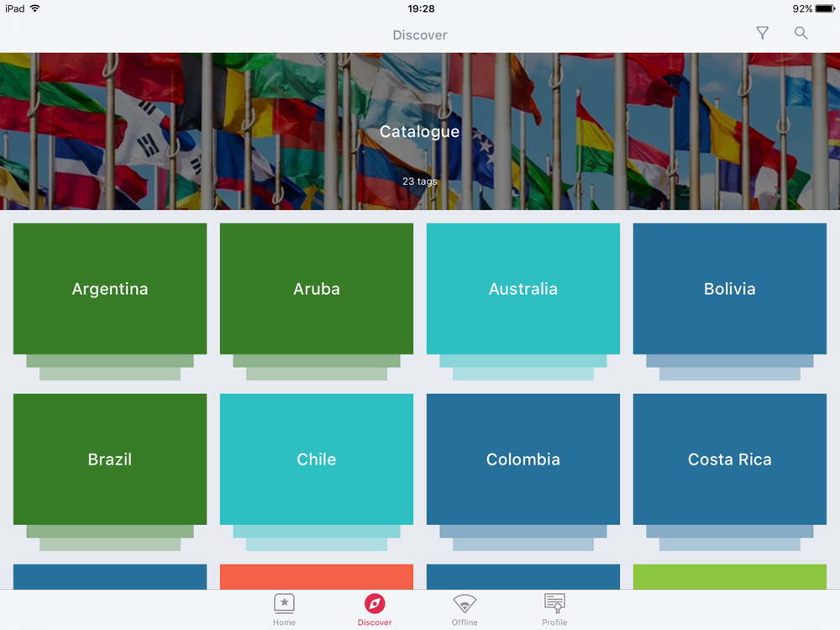Screen dimensions: 840x630
Task: Tap the partially visible orange tile
Action: 317,576
